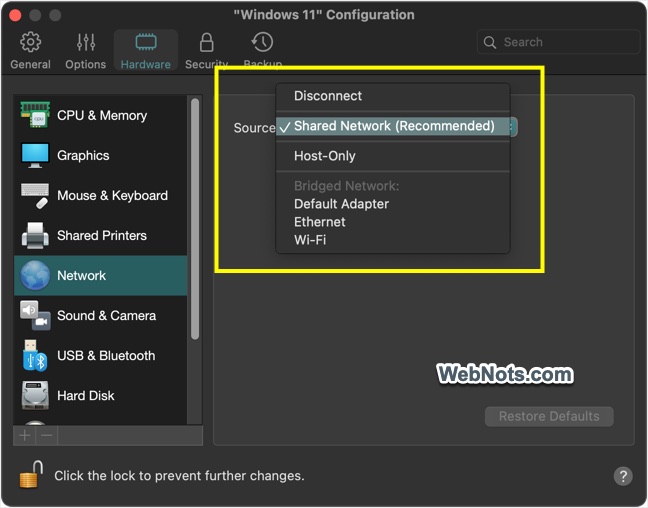Click the Network globe icon
Screen dimensions: 648x508
[x=35, y=275]
